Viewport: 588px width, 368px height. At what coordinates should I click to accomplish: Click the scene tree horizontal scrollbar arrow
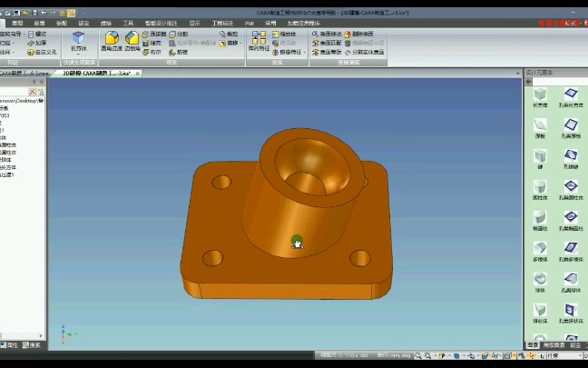click(x=41, y=335)
